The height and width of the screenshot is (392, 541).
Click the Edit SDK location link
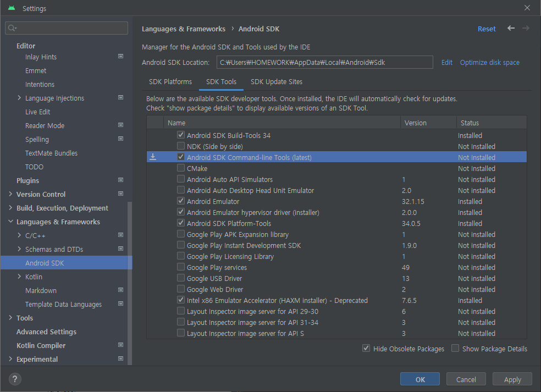pos(447,63)
